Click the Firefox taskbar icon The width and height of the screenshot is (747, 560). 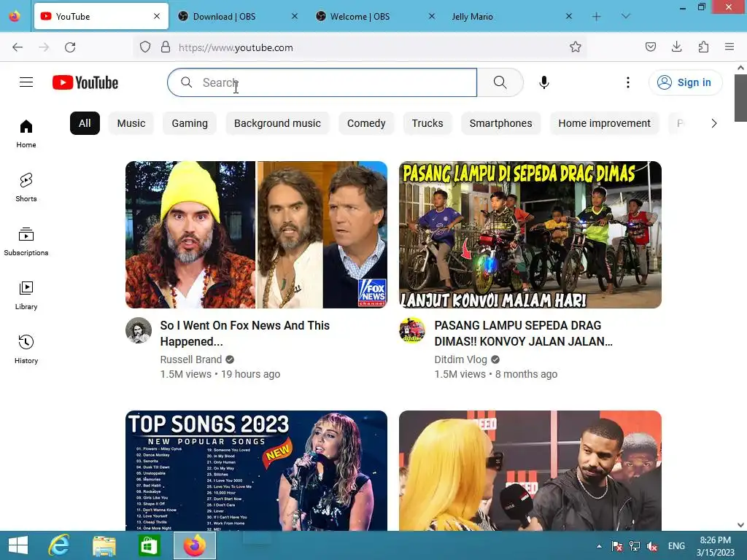195,545
